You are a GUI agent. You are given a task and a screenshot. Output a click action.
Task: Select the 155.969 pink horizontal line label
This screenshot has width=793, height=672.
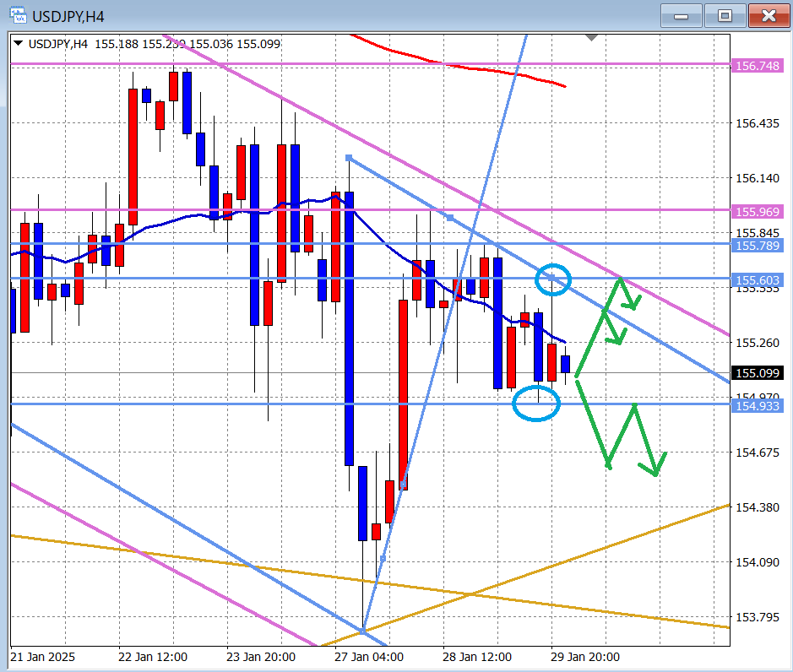pos(757,211)
